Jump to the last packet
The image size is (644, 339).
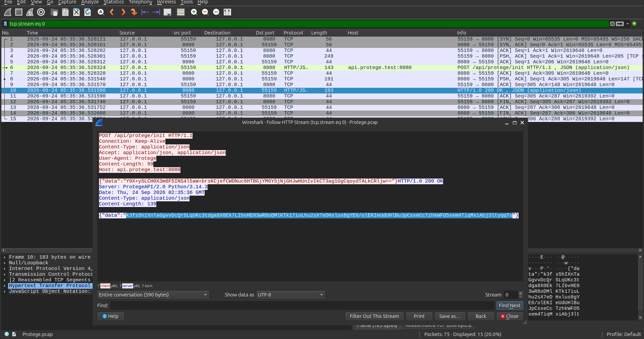pyautogui.click(x=156, y=12)
